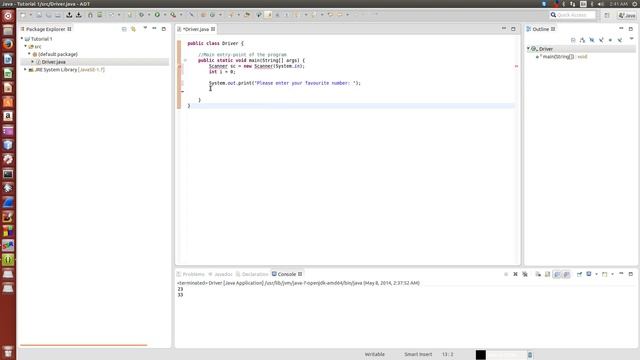Click Remove Launch X icon in Console
The height and width of the screenshot is (360, 640).
(x=516, y=274)
